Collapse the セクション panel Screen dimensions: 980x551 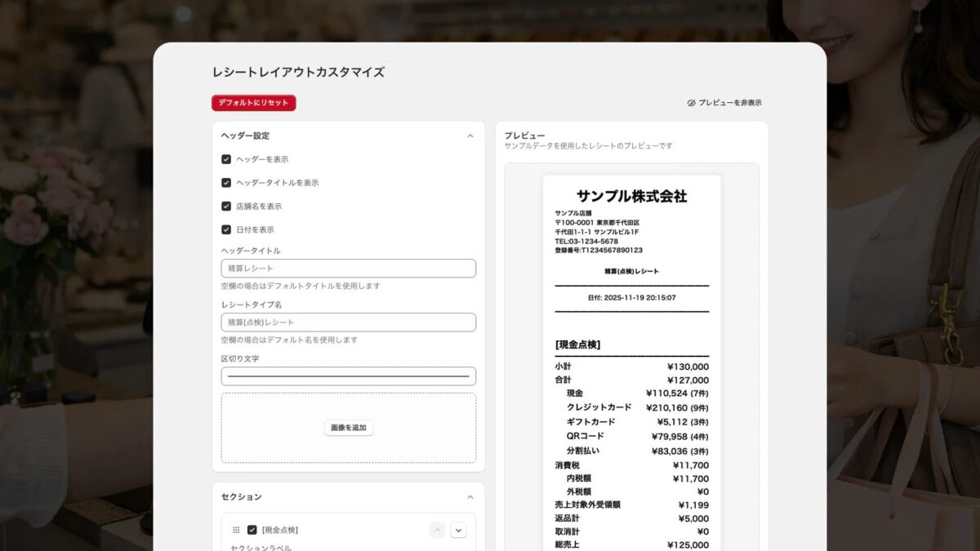pyautogui.click(x=471, y=495)
